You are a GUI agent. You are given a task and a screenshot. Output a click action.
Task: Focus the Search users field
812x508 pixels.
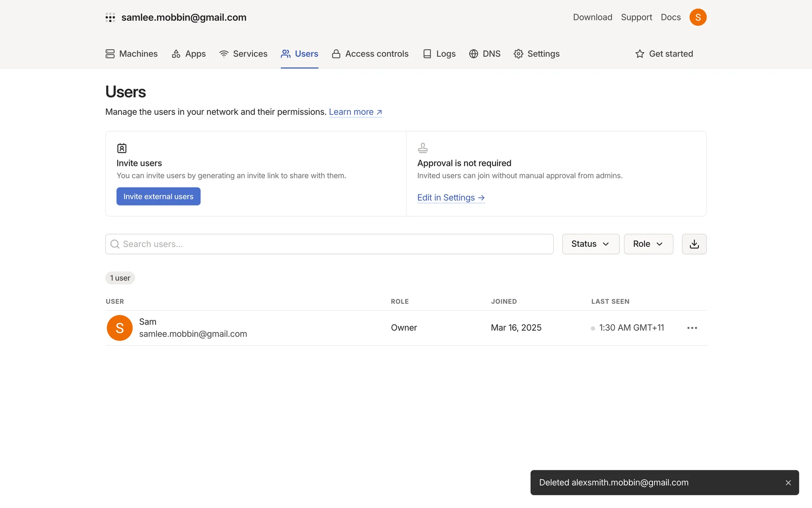[x=329, y=244]
